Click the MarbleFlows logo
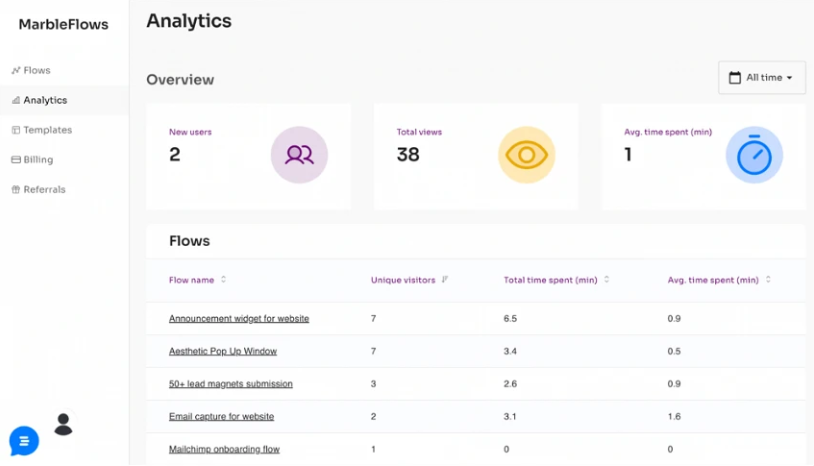 point(63,24)
